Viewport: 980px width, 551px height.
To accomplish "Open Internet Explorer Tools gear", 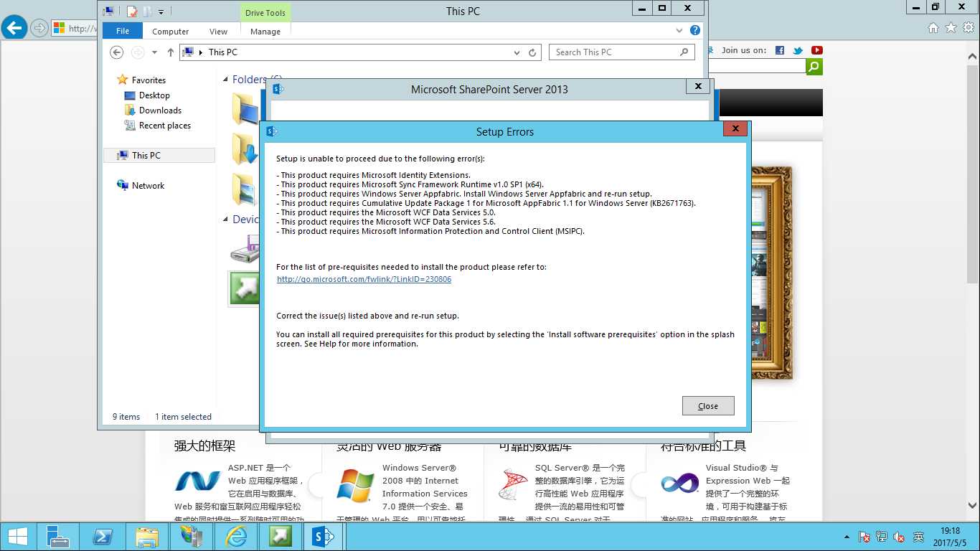I will [968, 28].
